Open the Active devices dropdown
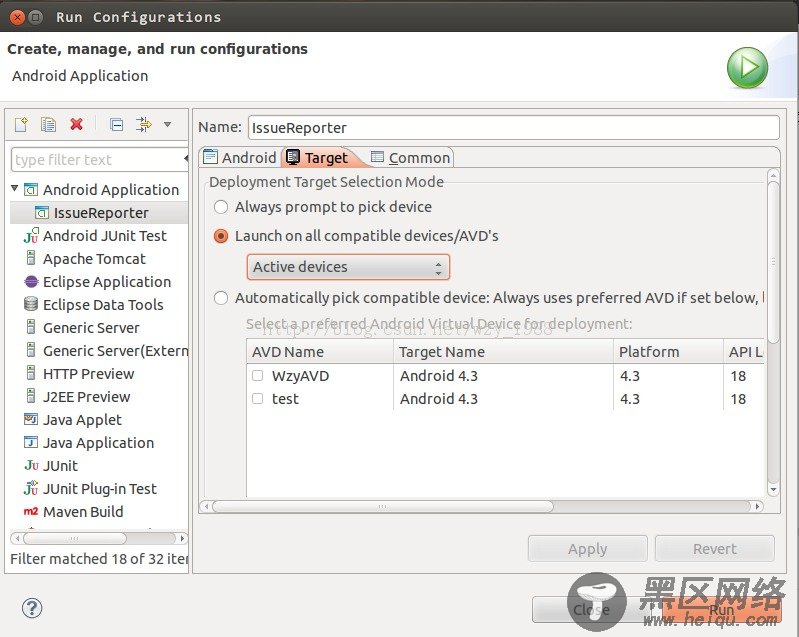 tap(349, 267)
